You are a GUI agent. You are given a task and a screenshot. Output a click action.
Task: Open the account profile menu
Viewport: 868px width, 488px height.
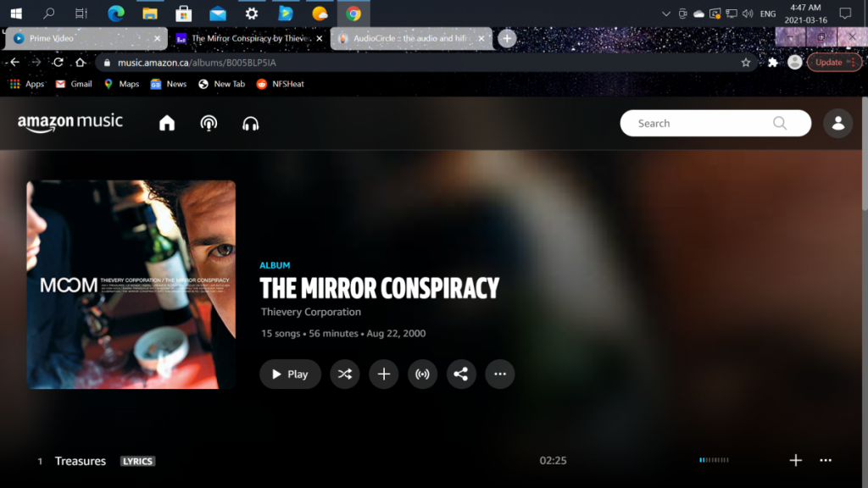(x=838, y=123)
